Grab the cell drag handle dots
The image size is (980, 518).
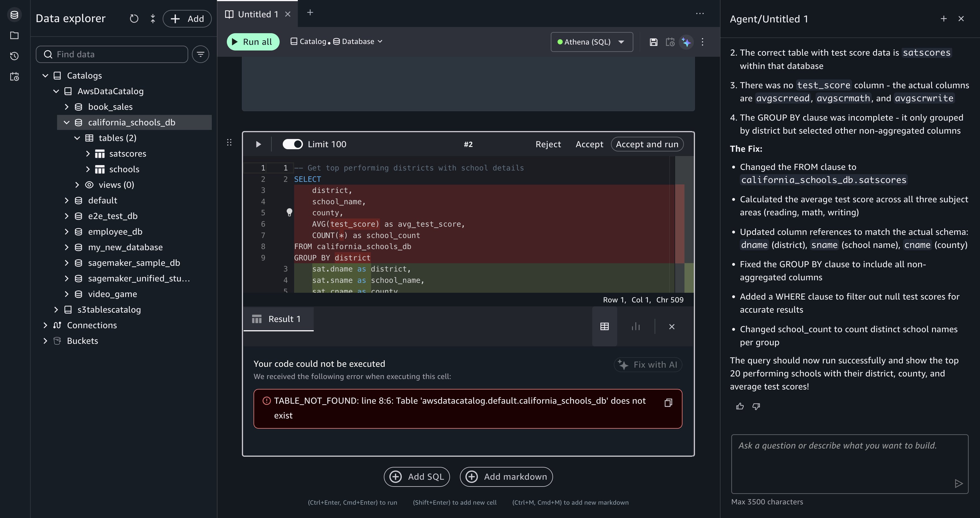pos(229,142)
